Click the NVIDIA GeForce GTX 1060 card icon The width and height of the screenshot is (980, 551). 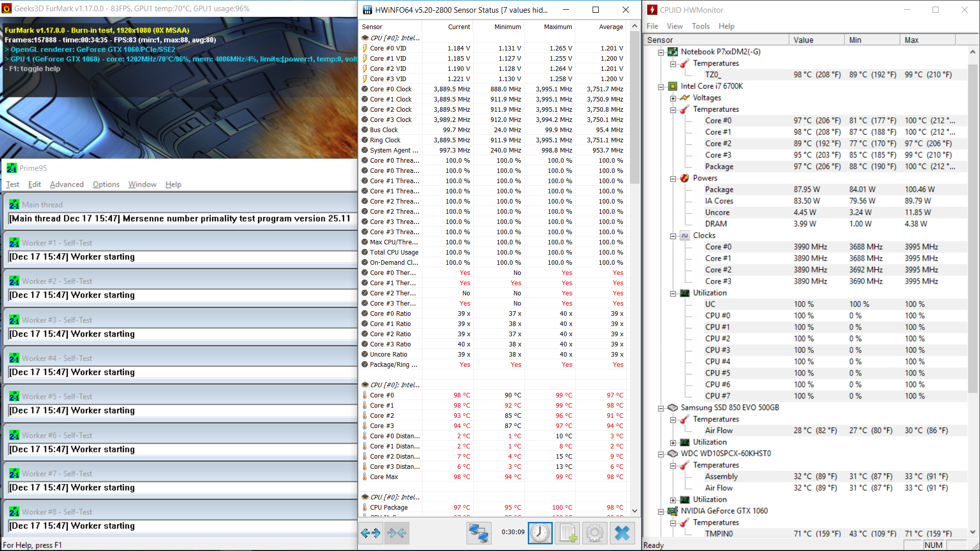click(x=673, y=511)
